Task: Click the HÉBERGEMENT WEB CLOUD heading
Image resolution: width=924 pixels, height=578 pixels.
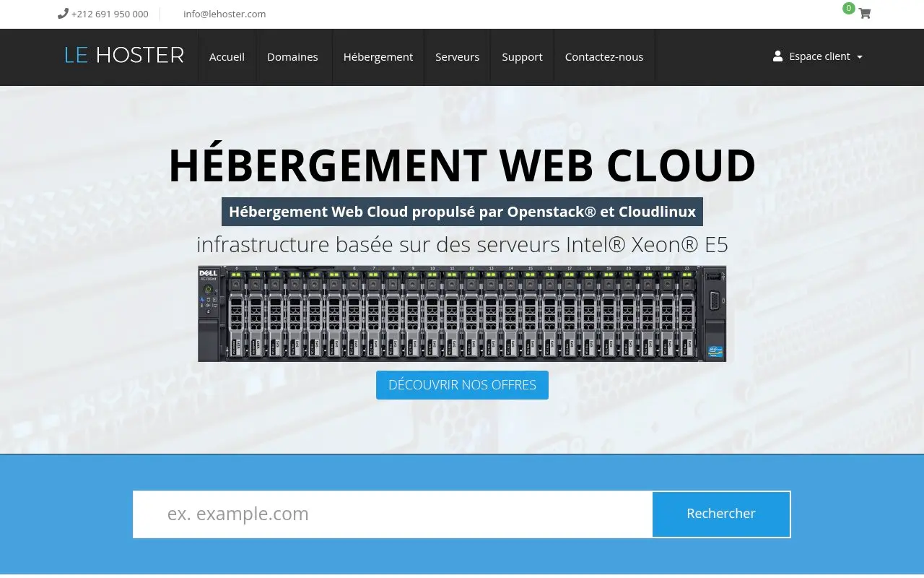Action: [462, 165]
